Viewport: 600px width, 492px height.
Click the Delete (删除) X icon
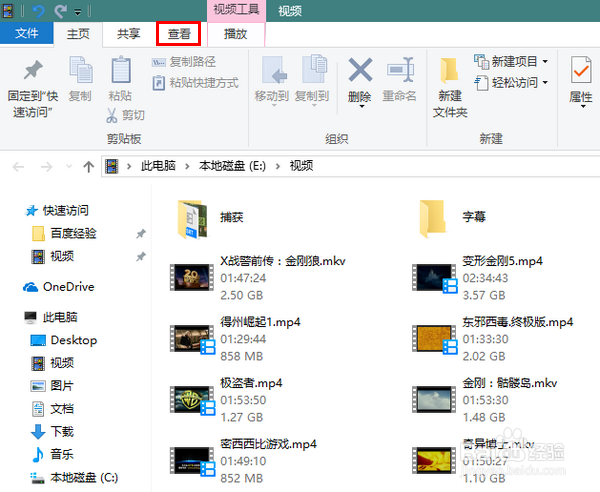[x=360, y=70]
